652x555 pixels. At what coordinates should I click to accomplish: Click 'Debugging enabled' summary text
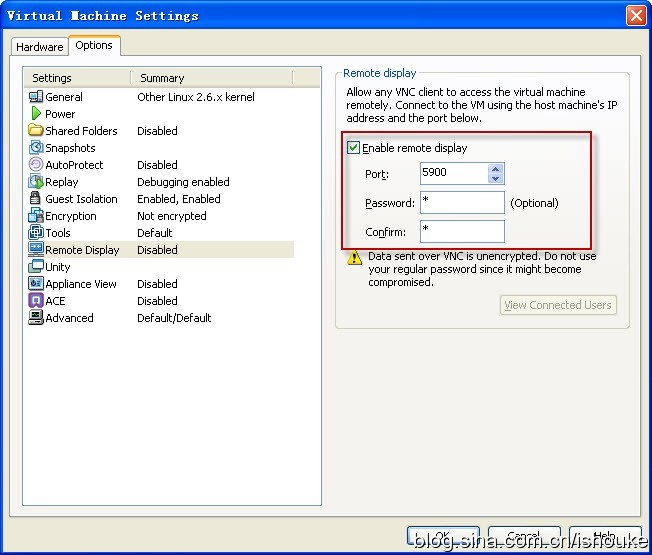tap(183, 182)
